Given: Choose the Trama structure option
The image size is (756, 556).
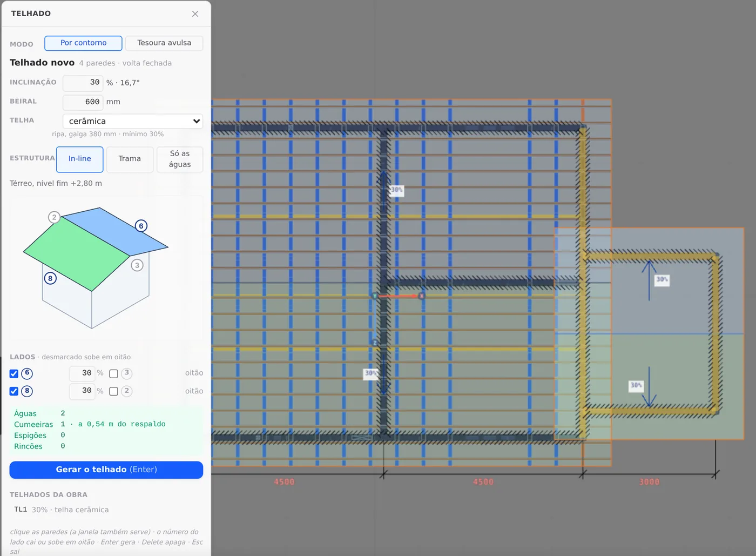Looking at the screenshot, I should click(130, 159).
